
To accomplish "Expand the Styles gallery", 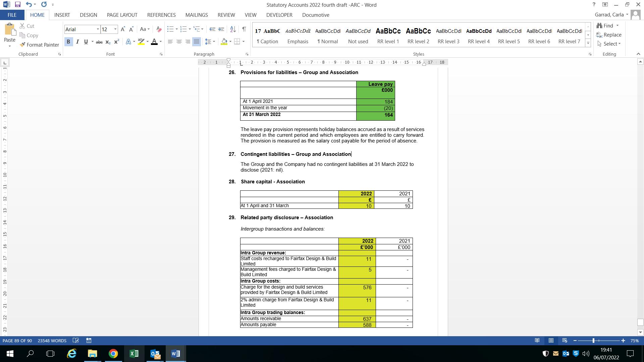I will (588, 43).
